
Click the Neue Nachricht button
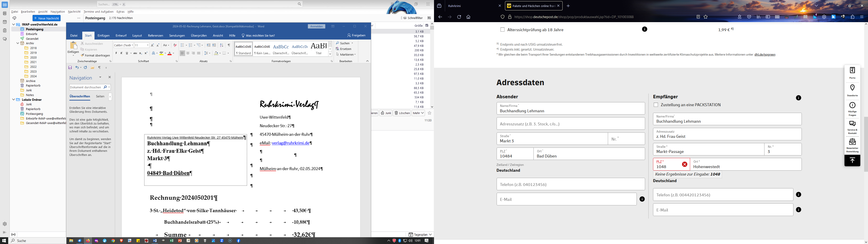[x=47, y=18]
